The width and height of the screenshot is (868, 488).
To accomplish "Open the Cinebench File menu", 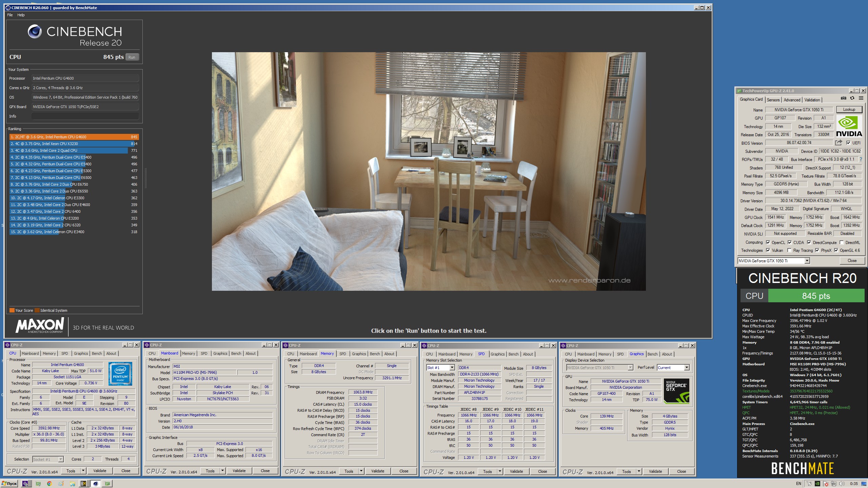I will coord(10,15).
